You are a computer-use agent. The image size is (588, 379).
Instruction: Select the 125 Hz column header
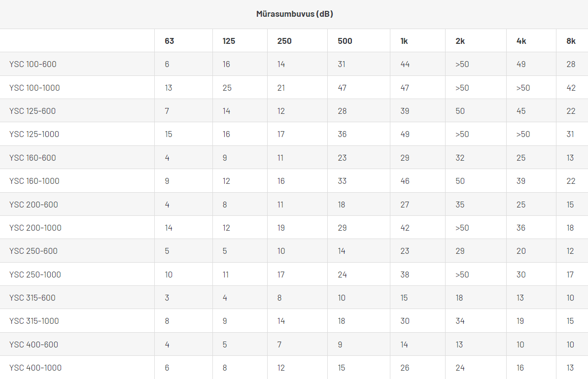tap(229, 41)
